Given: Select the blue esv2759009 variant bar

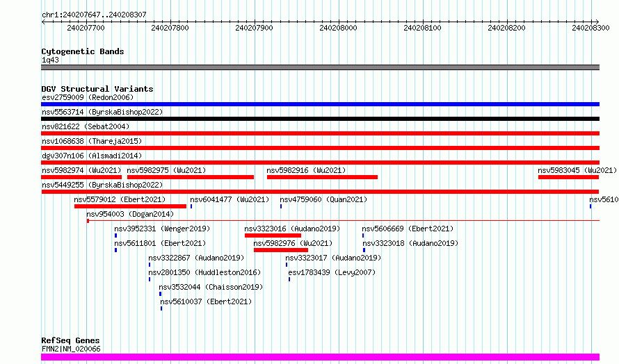Looking at the screenshot, I should click(320, 104).
